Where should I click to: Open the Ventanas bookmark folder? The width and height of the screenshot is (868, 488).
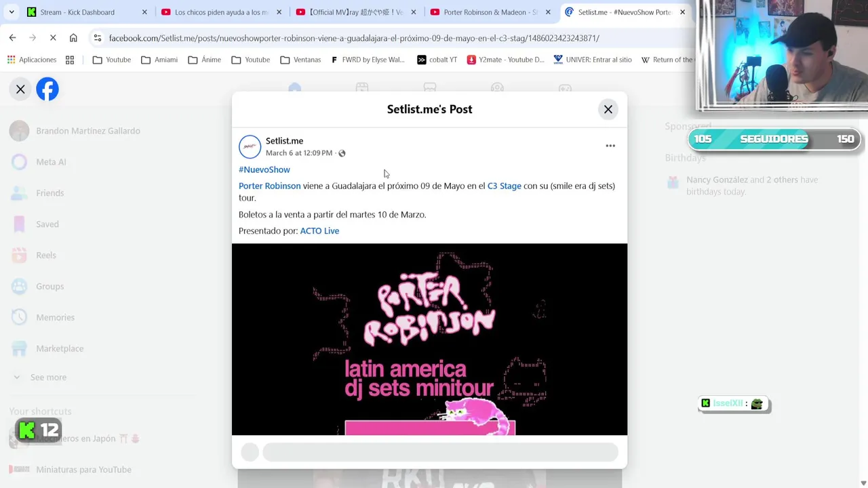[300, 60]
